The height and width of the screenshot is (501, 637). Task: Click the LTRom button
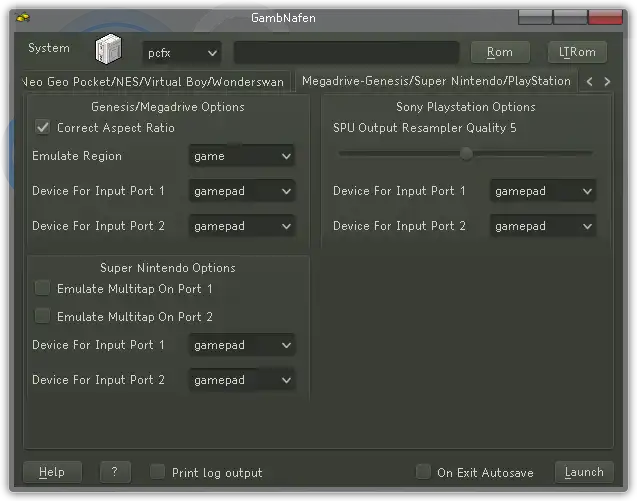click(x=577, y=52)
